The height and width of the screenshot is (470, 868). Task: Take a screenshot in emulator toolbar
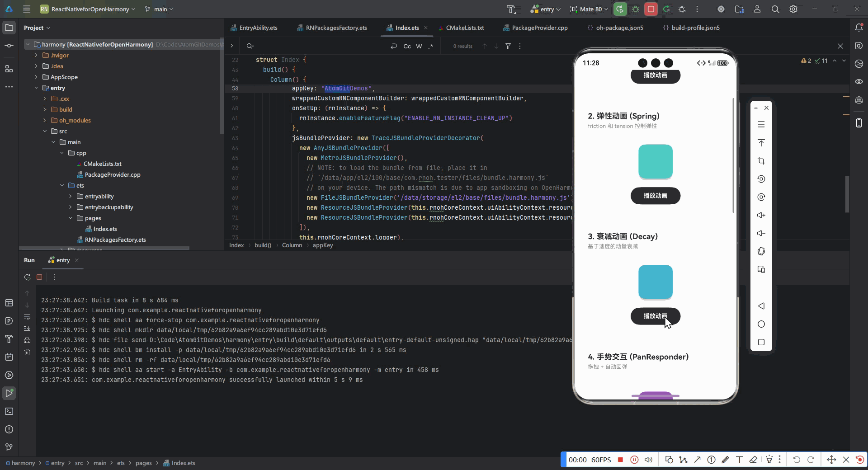pos(761,161)
